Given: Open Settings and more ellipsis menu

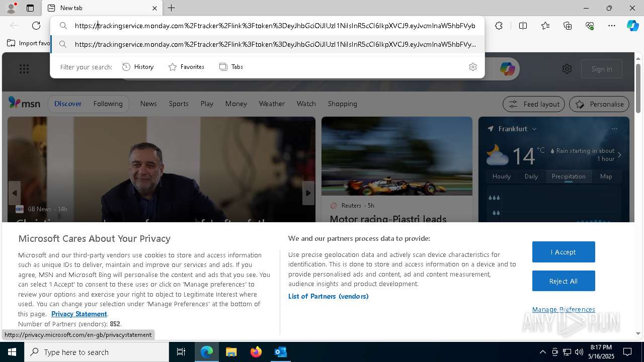Looking at the screenshot, I should pyautogui.click(x=612, y=26).
